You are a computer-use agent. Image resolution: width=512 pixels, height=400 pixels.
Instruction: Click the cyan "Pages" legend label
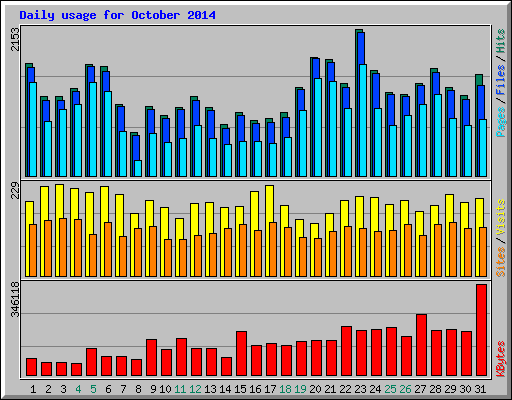501,122
